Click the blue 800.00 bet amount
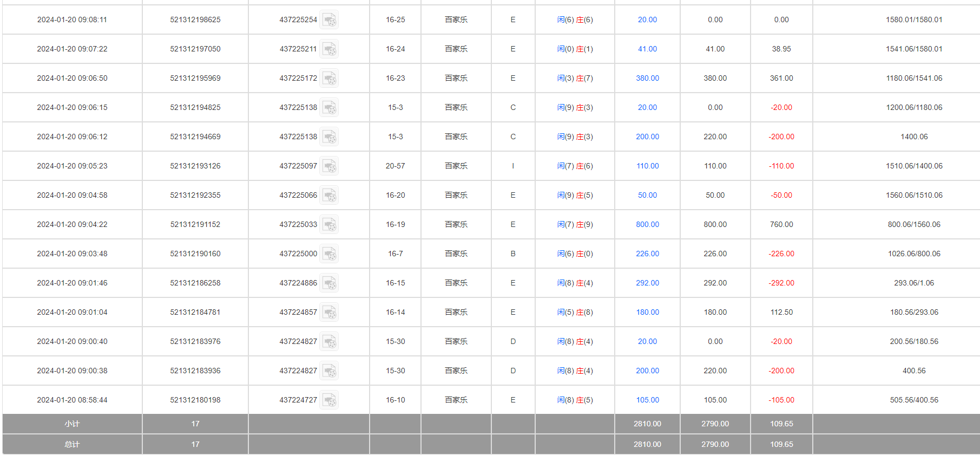 click(x=647, y=224)
